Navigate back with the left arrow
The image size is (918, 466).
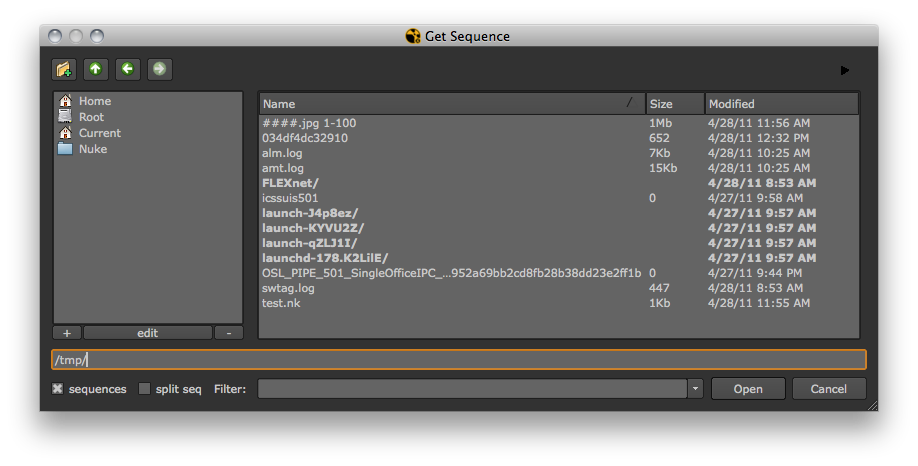pyautogui.click(x=128, y=69)
